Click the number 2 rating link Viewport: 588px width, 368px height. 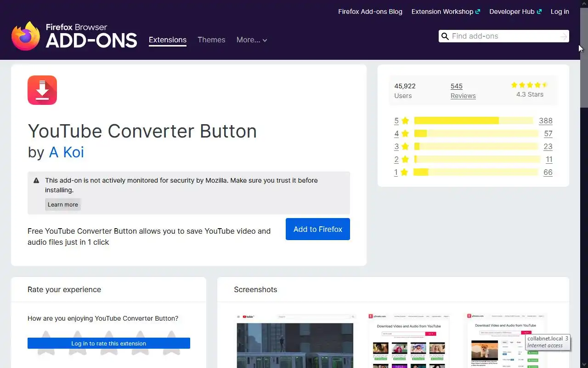[x=396, y=160]
